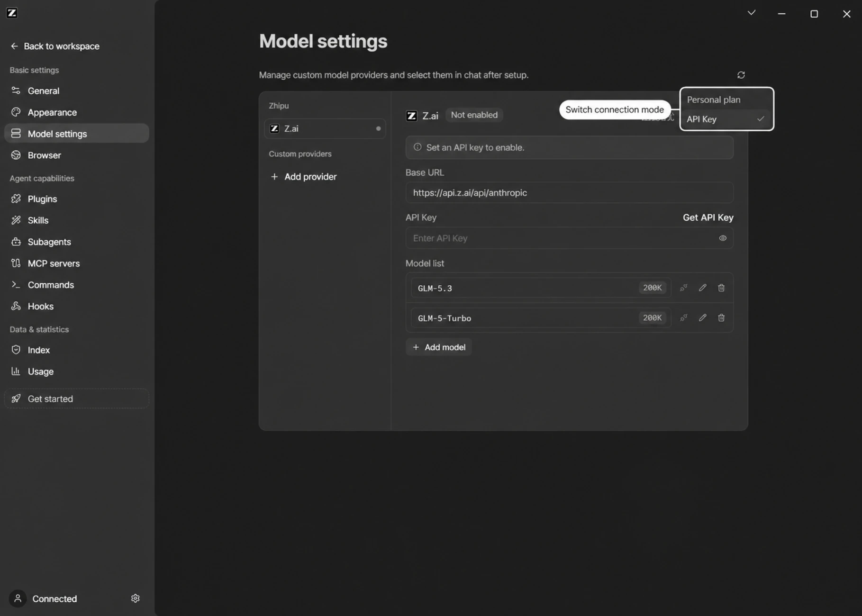Screen dimensions: 862x616
Task: Click the Enter API Key input field
Action: (x=569, y=238)
